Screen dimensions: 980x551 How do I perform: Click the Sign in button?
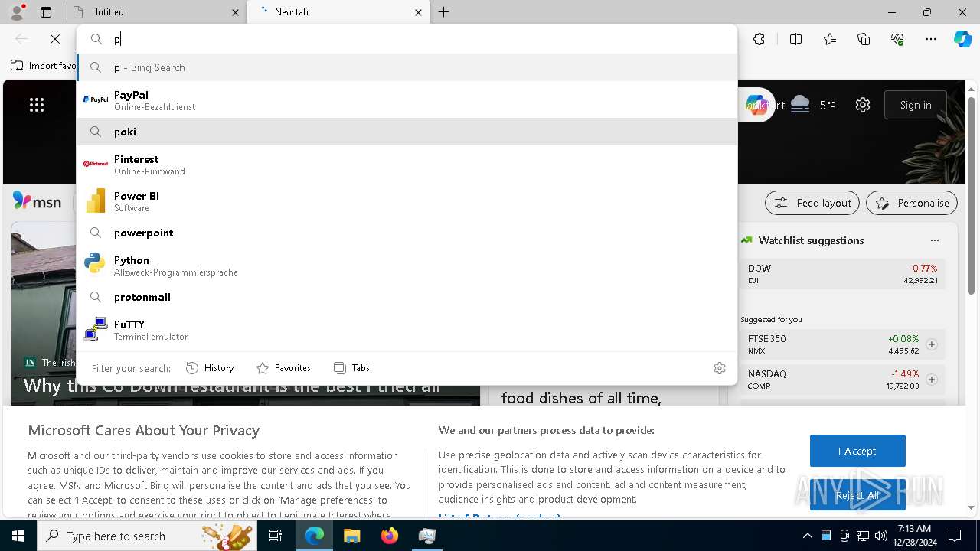point(916,105)
